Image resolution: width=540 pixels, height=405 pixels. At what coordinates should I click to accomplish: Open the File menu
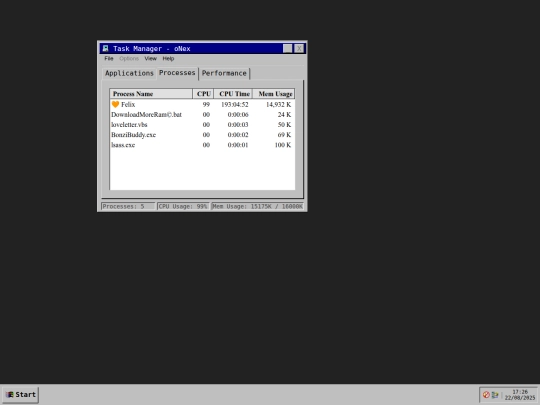tap(109, 59)
